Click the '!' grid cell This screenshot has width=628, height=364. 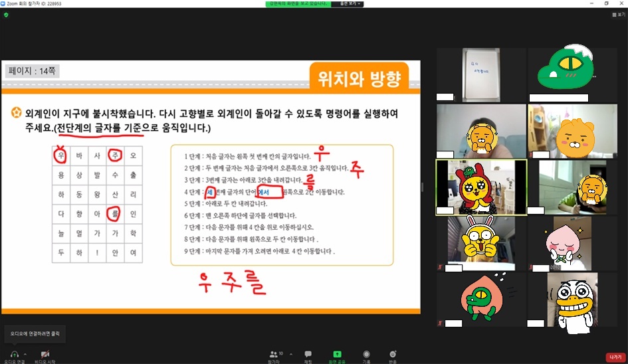[97, 252]
